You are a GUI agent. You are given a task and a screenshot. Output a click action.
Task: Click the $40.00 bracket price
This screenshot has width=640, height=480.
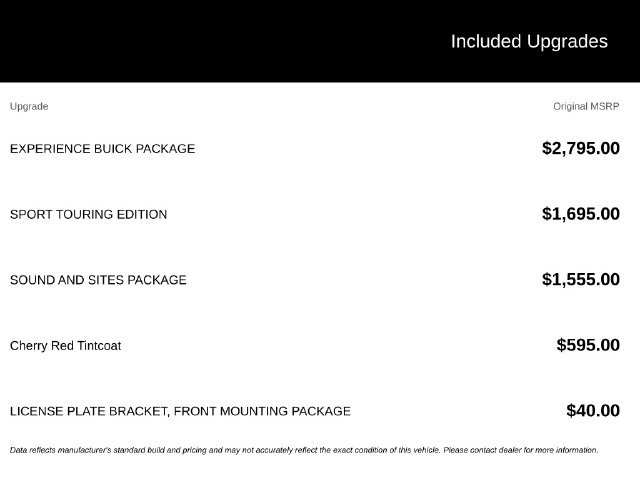593,411
